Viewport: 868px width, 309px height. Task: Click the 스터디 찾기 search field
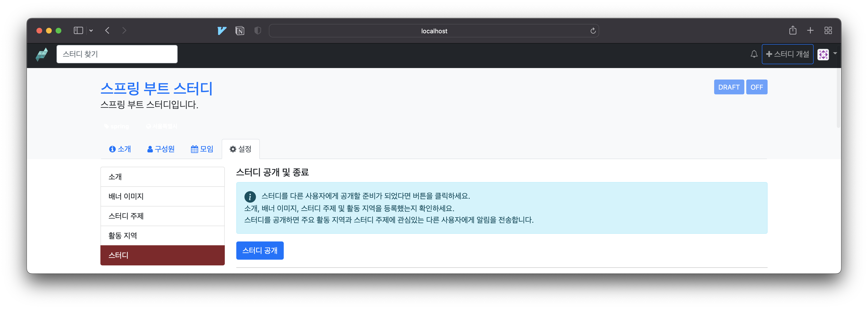pyautogui.click(x=117, y=54)
